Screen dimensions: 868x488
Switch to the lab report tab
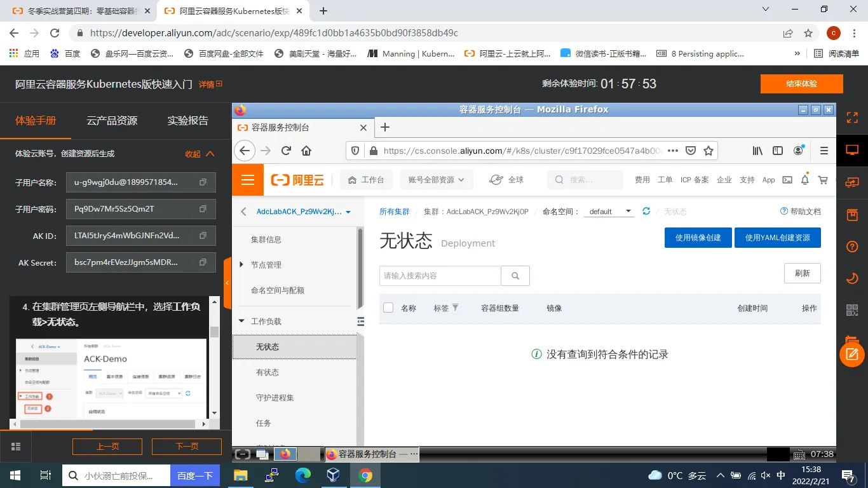click(187, 121)
